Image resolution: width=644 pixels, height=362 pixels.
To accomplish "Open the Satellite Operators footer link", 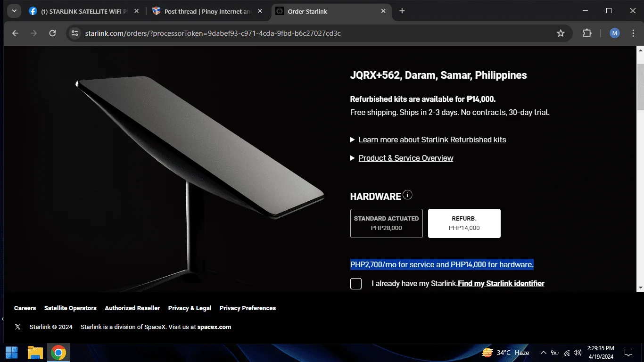I will pyautogui.click(x=70, y=308).
